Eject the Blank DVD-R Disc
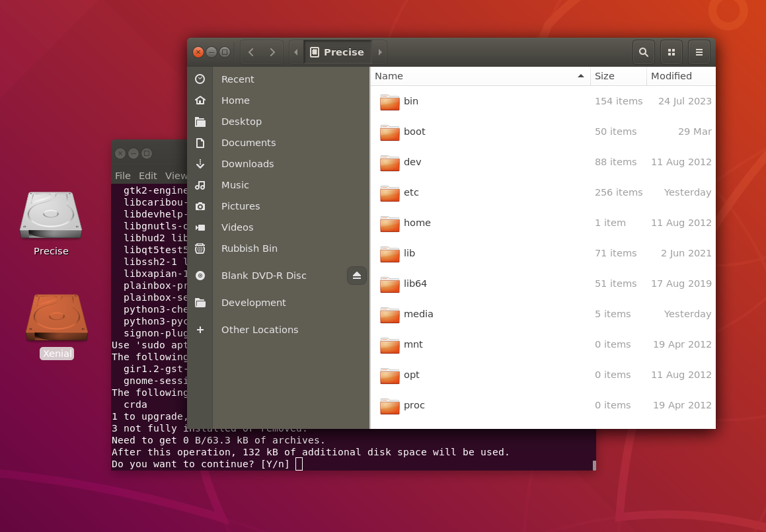Image resolution: width=766 pixels, height=532 pixels. [357, 276]
